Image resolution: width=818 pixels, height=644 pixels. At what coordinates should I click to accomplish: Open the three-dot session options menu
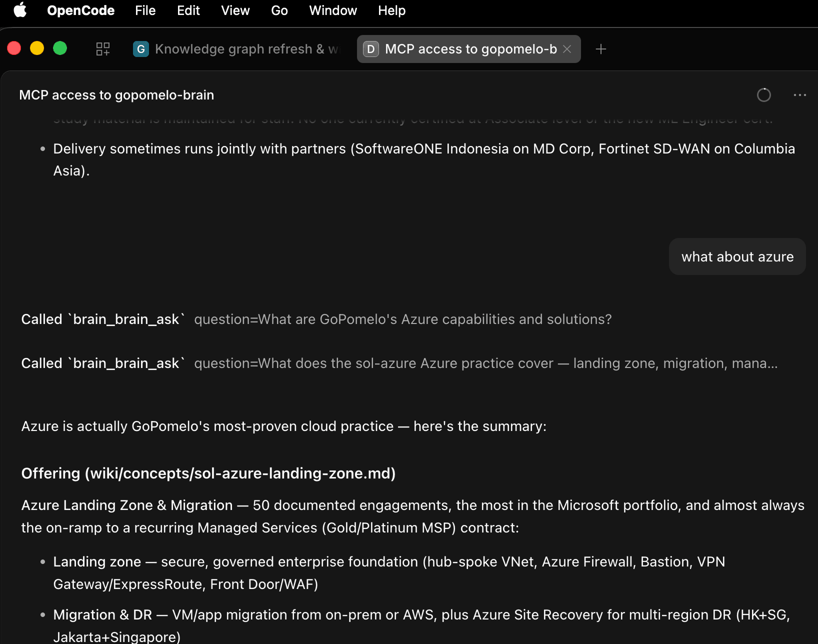coord(800,95)
